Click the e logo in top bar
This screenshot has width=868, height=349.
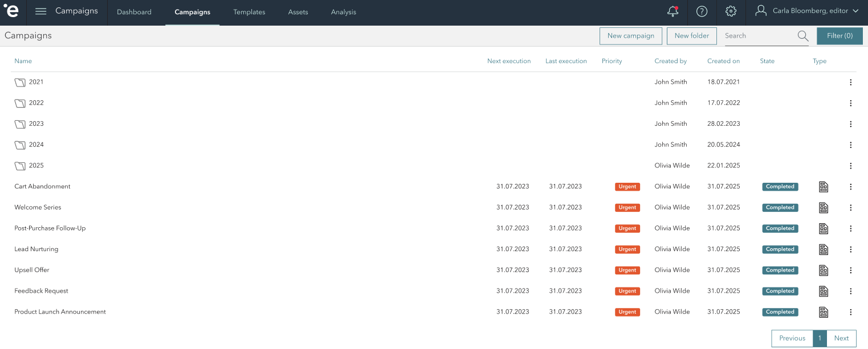[11, 11]
